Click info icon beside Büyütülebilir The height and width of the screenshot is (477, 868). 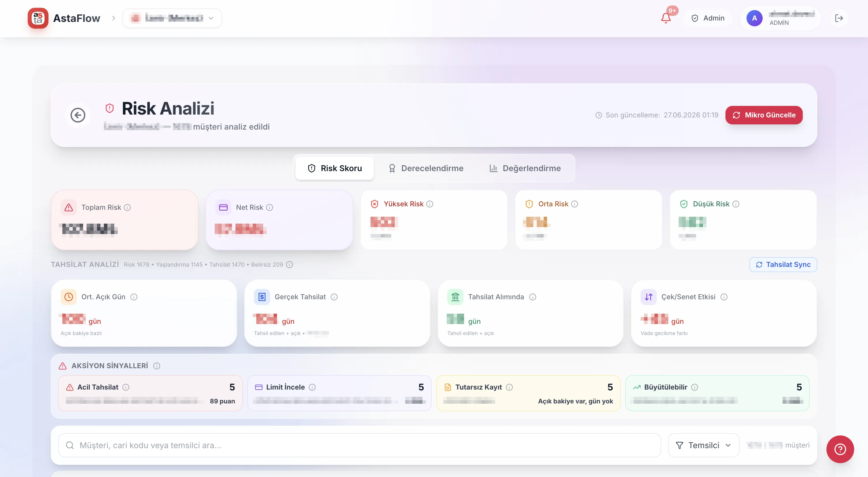(x=695, y=387)
